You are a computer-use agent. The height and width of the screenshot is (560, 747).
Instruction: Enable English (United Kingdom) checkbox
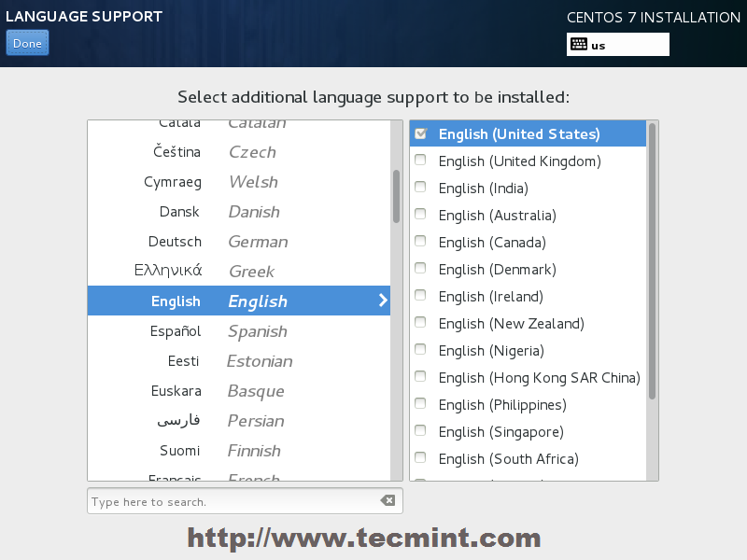point(420,161)
